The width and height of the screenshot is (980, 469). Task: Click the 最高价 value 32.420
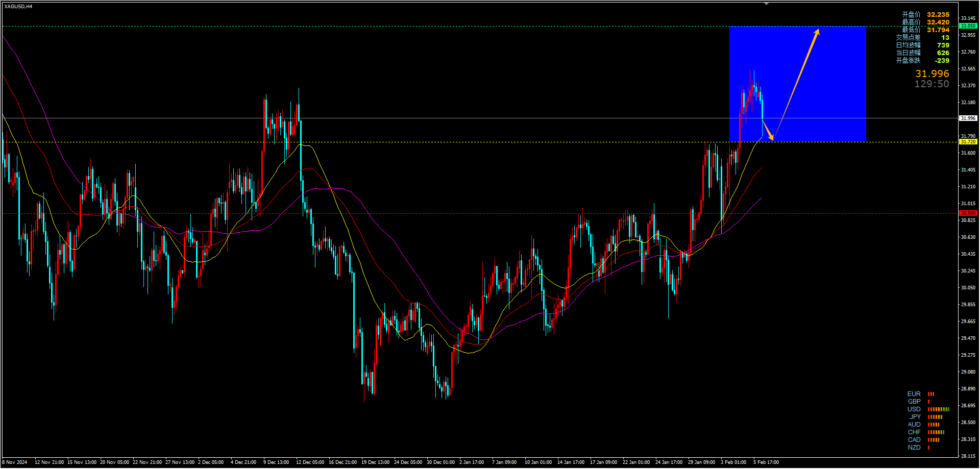point(938,22)
